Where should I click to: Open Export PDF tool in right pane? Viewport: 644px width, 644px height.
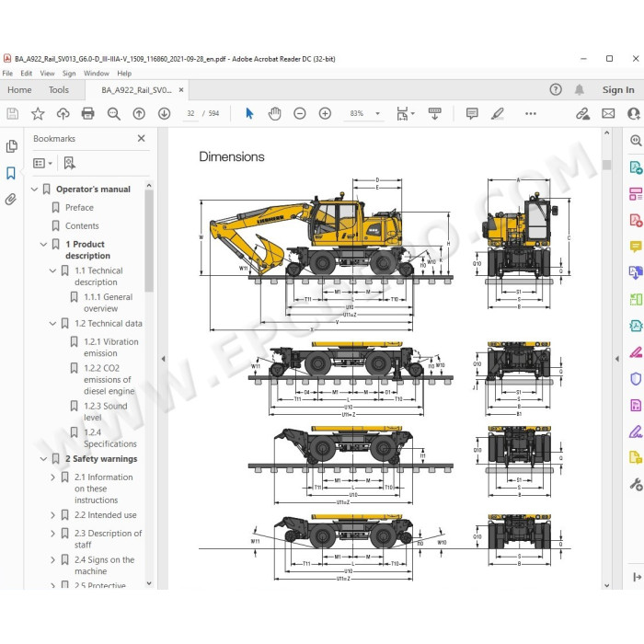click(x=636, y=167)
